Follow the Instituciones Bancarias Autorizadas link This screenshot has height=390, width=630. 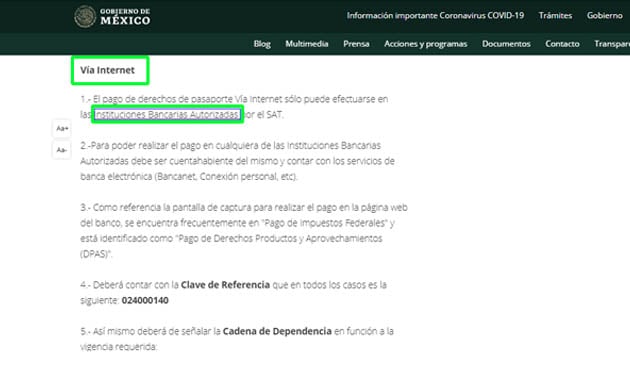167,114
